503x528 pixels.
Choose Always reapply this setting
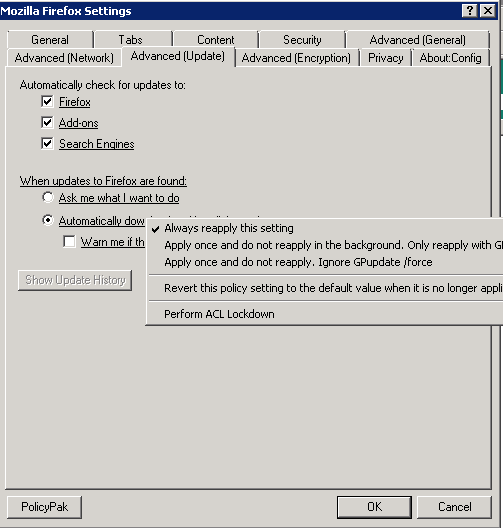coord(325,228)
